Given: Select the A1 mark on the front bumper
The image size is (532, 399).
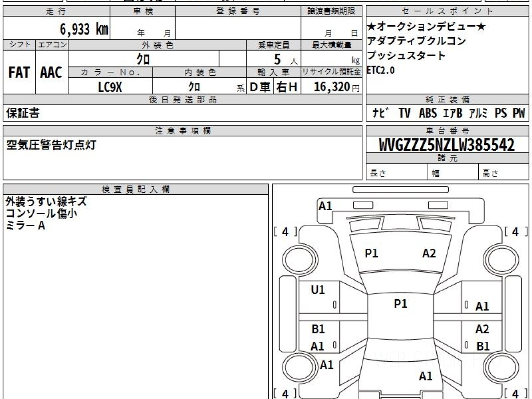Looking at the screenshot, I should 326,206.
